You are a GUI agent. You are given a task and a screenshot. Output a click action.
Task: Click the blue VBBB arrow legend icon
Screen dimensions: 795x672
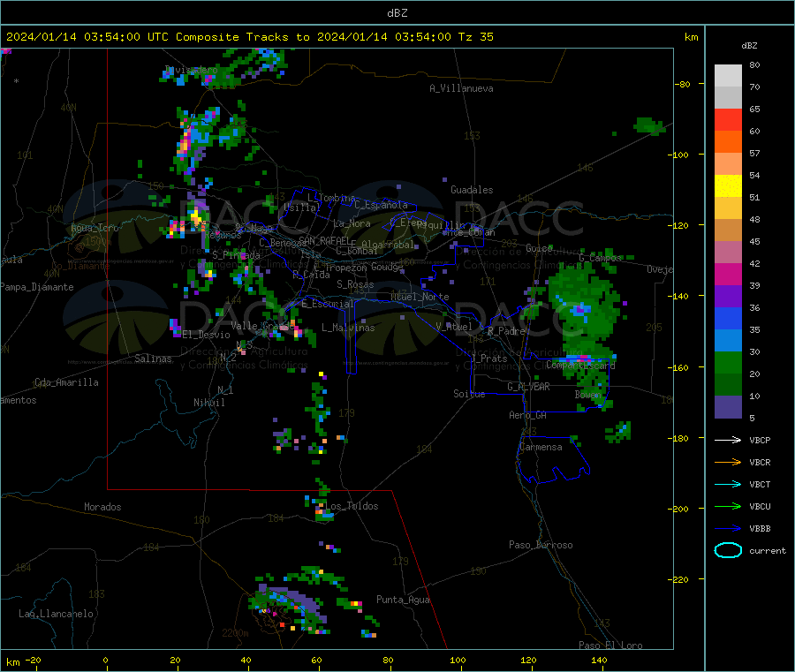[728, 529]
